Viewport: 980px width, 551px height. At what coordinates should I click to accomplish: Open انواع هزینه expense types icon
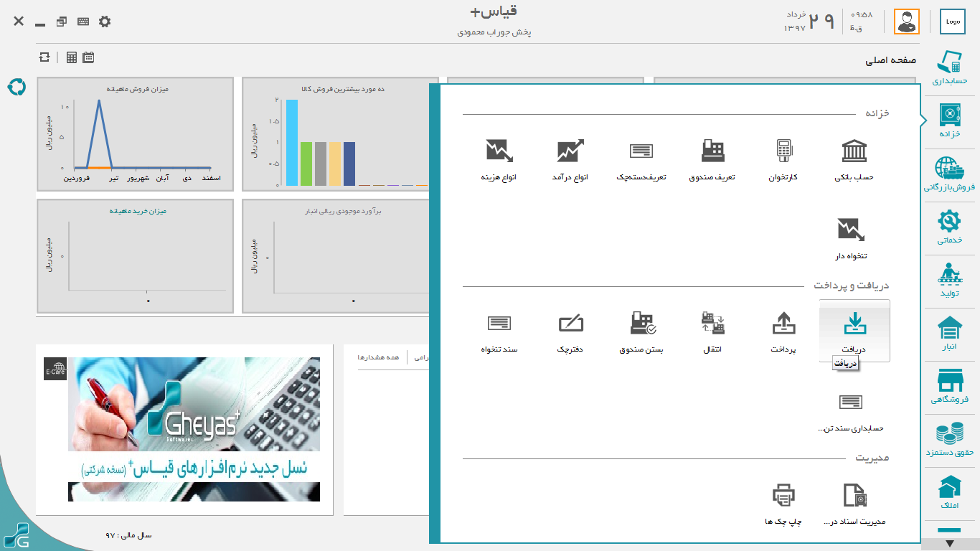coord(499,159)
